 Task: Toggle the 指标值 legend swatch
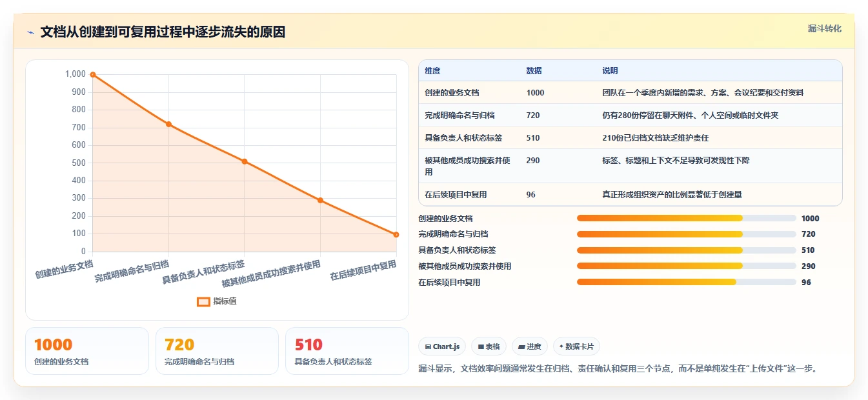[x=203, y=301]
